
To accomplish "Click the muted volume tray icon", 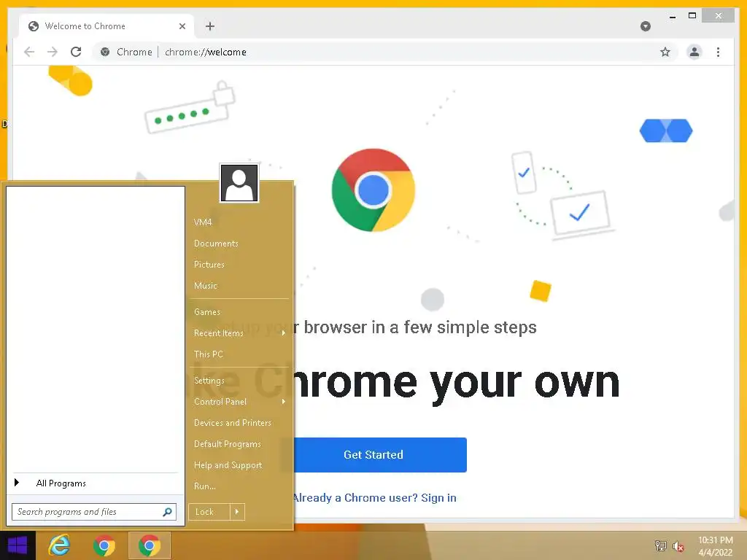I will [x=678, y=546].
